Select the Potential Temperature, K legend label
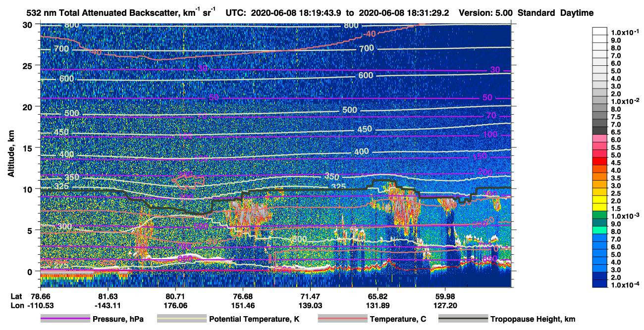Viewport: 644px width, 330px height. (254, 319)
